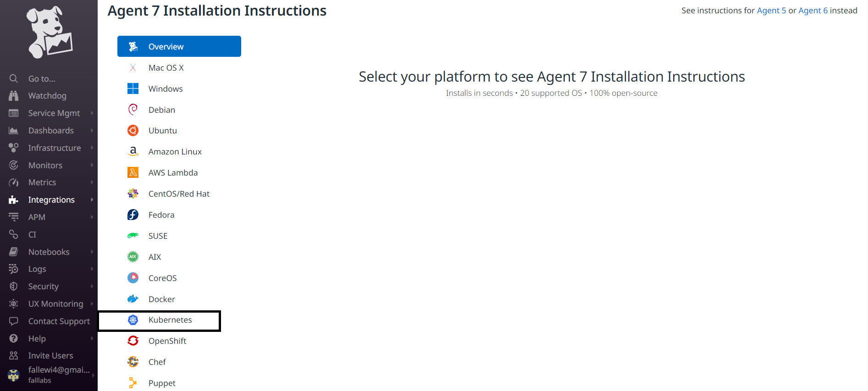The image size is (868, 391).
Task: Click the Docker whale icon
Action: pyautogui.click(x=133, y=299)
